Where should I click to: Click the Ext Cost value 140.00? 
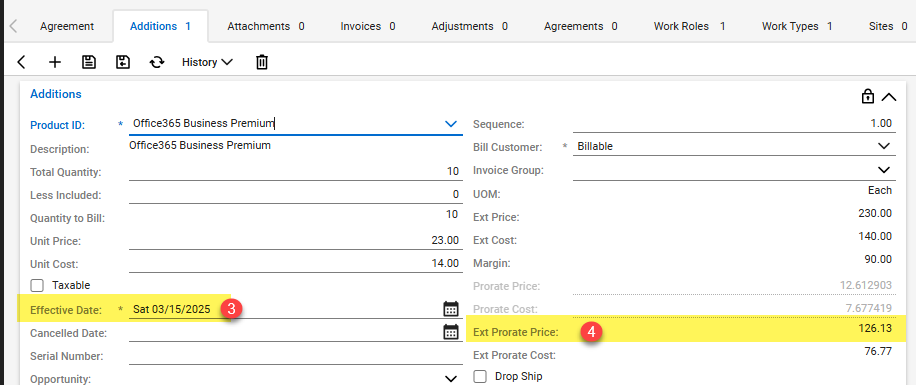click(875, 236)
